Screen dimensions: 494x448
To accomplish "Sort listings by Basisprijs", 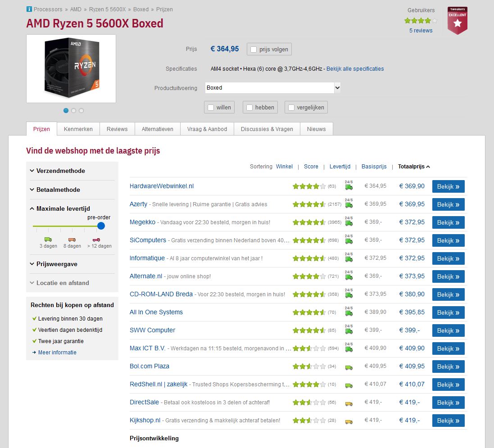I will (x=374, y=166).
